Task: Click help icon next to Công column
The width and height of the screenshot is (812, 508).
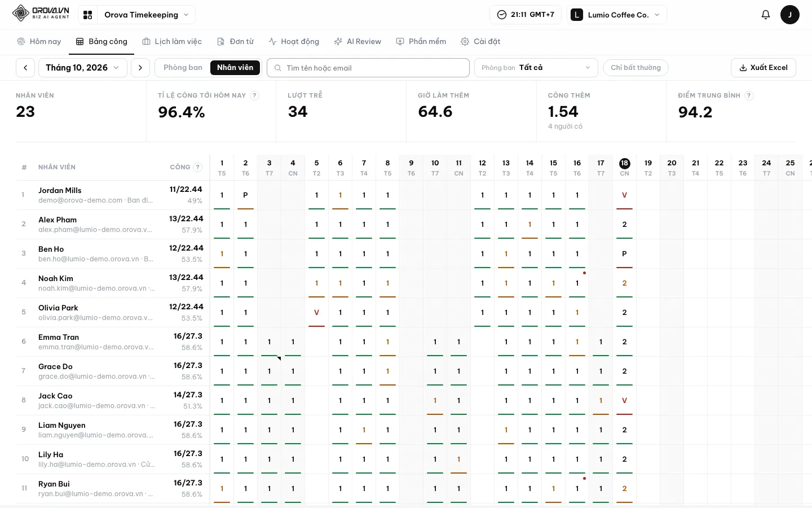Action: [x=197, y=167]
